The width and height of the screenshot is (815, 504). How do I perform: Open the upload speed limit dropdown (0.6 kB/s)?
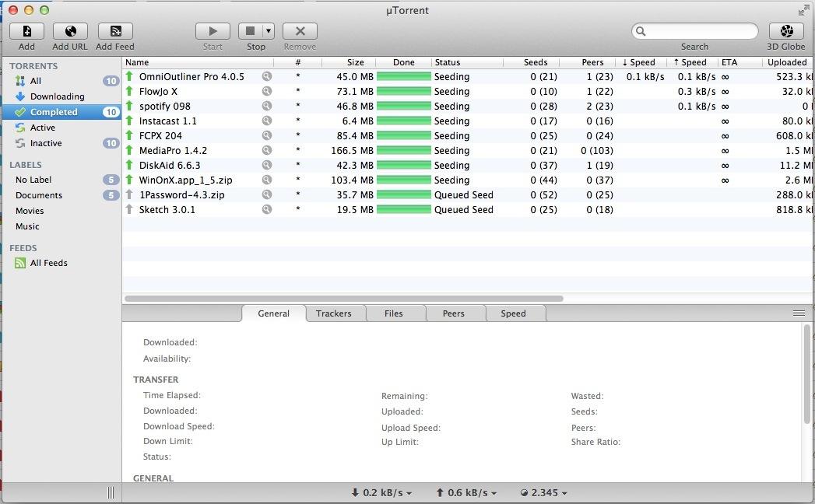pyautogui.click(x=466, y=492)
